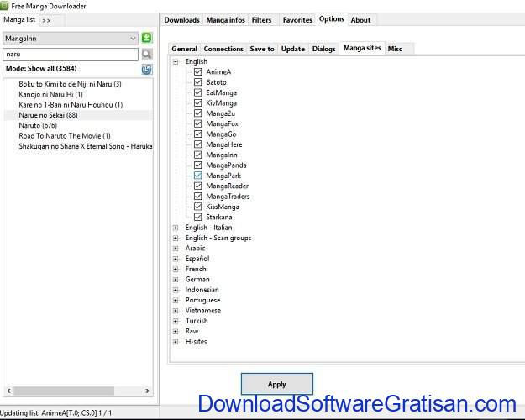
Task: Switch to the Downloads tab
Action: 181,20
